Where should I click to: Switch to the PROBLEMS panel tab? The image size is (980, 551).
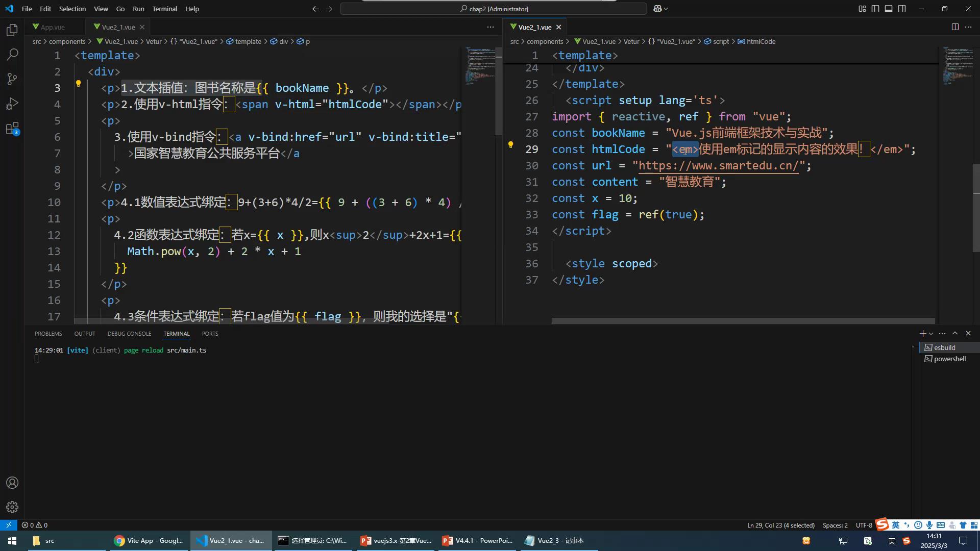click(x=48, y=334)
